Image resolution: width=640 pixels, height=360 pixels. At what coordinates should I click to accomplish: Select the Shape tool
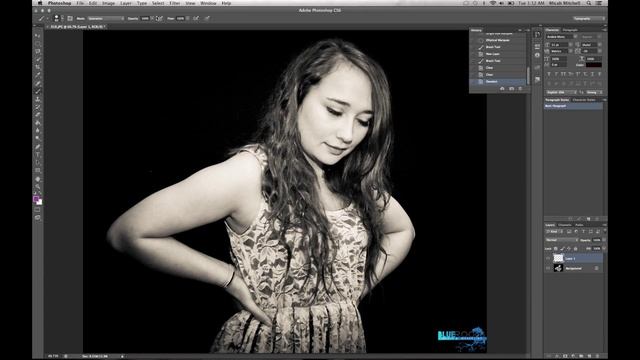tap(38, 171)
